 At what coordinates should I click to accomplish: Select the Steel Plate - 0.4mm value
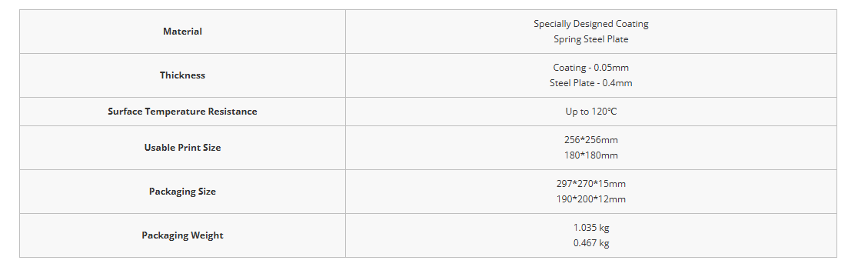[590, 83]
